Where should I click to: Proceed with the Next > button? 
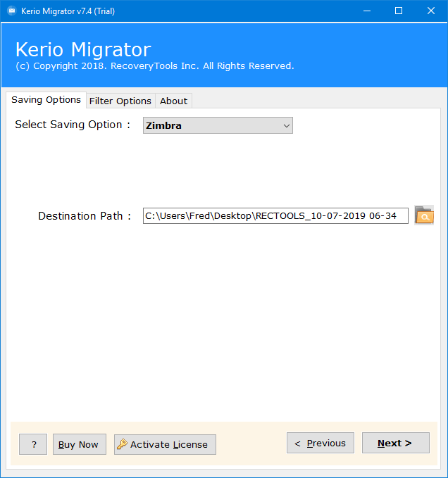point(396,443)
